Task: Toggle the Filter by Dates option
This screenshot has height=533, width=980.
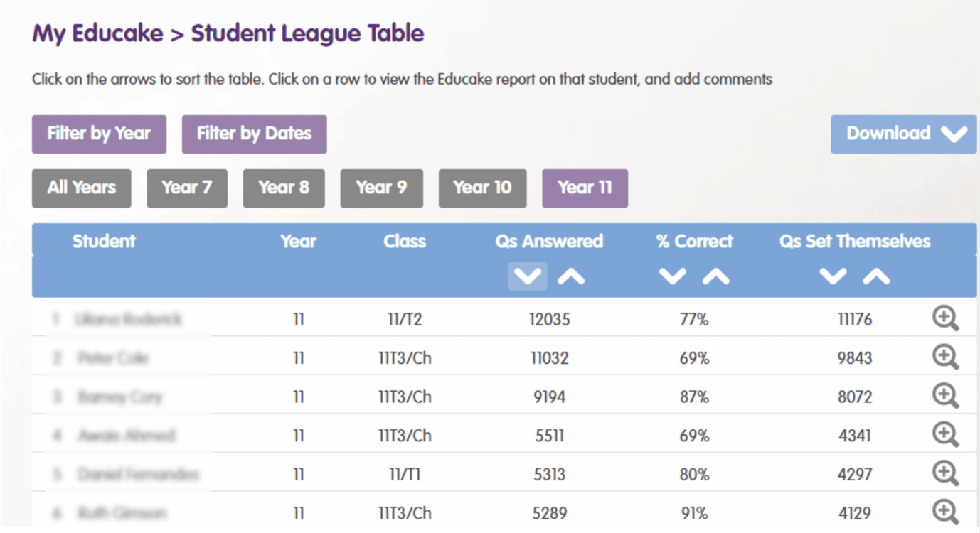Action: click(254, 134)
